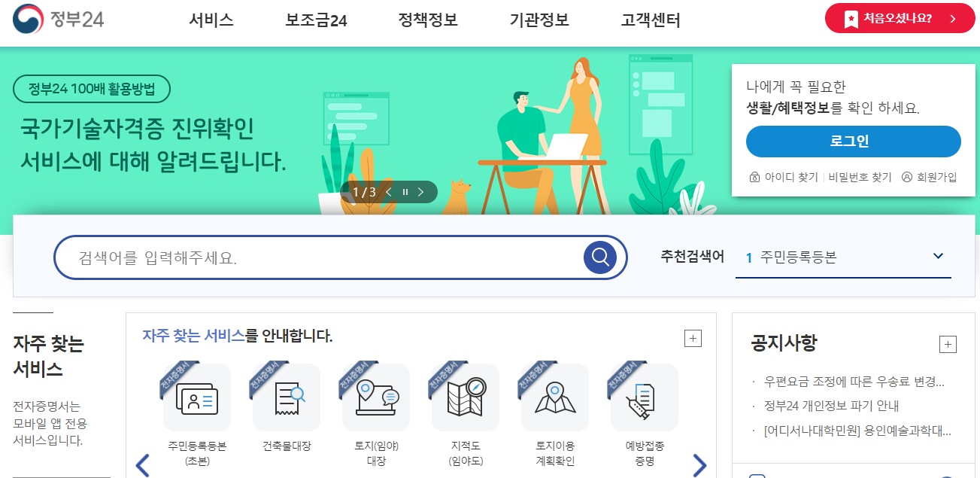Open the 건축물대장 service icon

pos(287,397)
